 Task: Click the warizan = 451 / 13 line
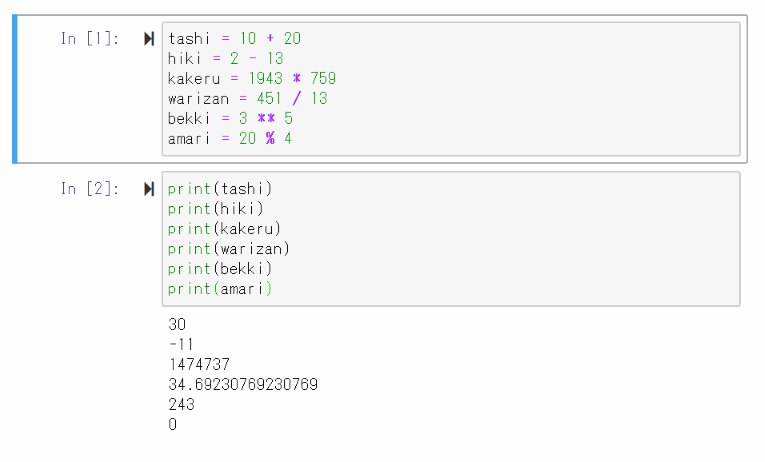tap(248, 99)
